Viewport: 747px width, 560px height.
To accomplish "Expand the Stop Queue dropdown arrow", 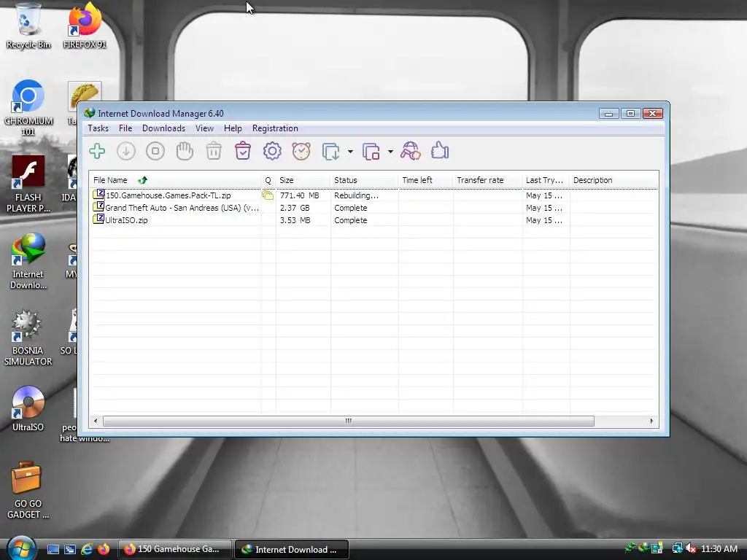I will 390,152.
